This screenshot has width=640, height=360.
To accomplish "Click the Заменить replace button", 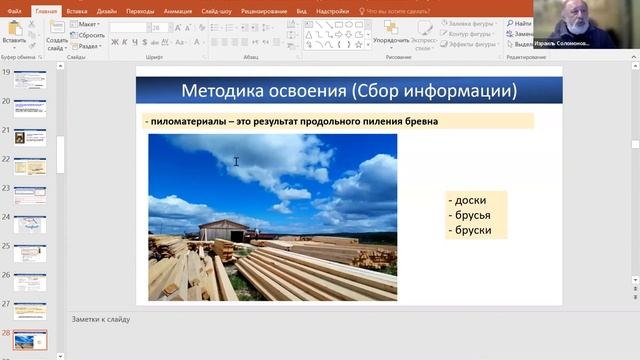I will tap(519, 34).
